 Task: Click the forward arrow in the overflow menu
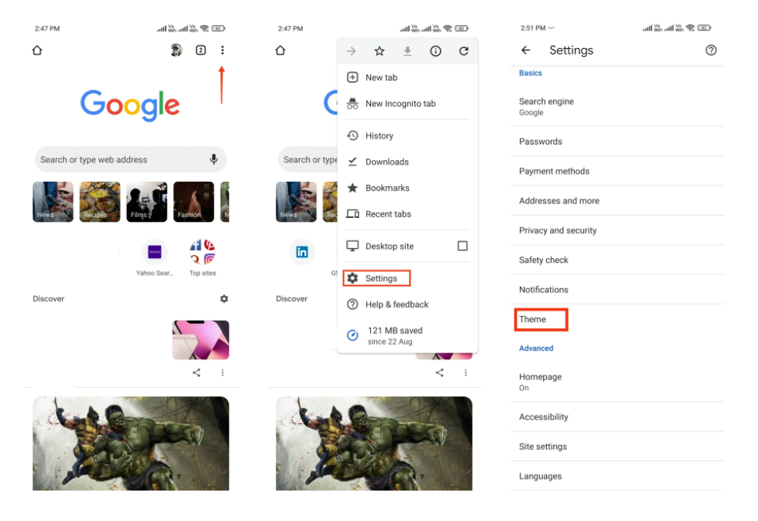click(x=351, y=51)
